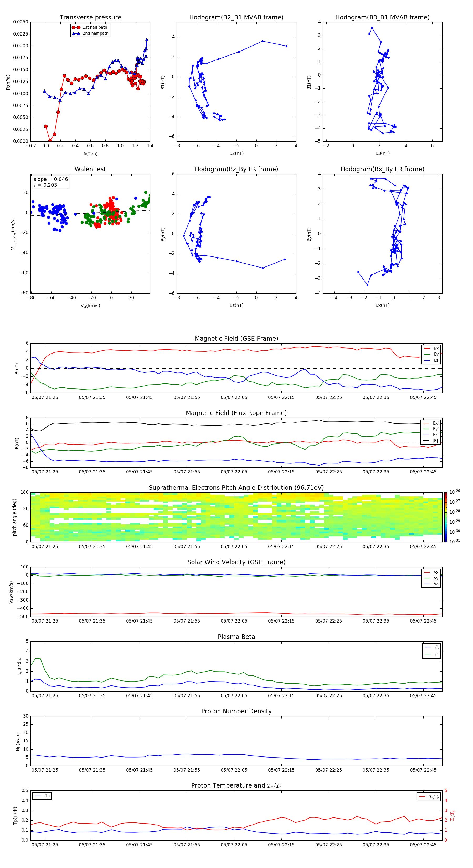Click the '|B|' legend entry in Flux Rope plot

pos(431,441)
